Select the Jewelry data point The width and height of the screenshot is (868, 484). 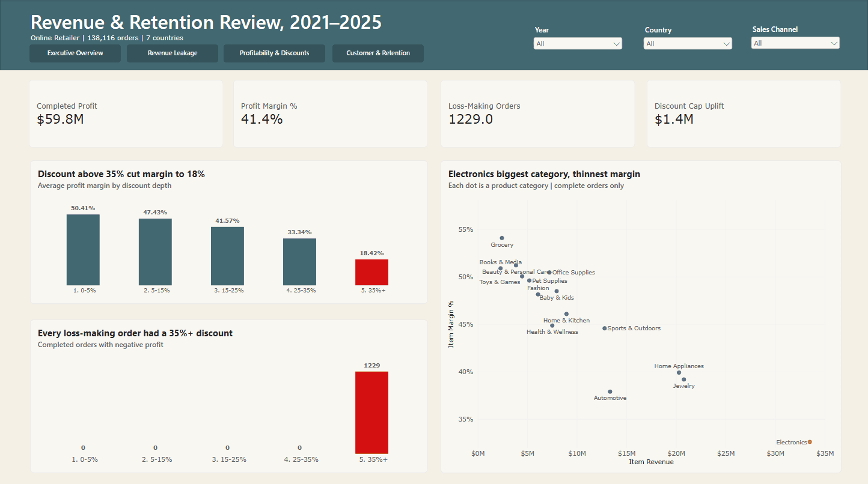coord(684,380)
